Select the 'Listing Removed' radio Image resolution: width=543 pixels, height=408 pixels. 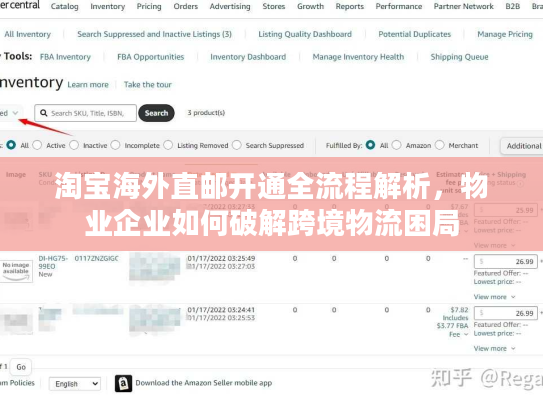click(168, 145)
